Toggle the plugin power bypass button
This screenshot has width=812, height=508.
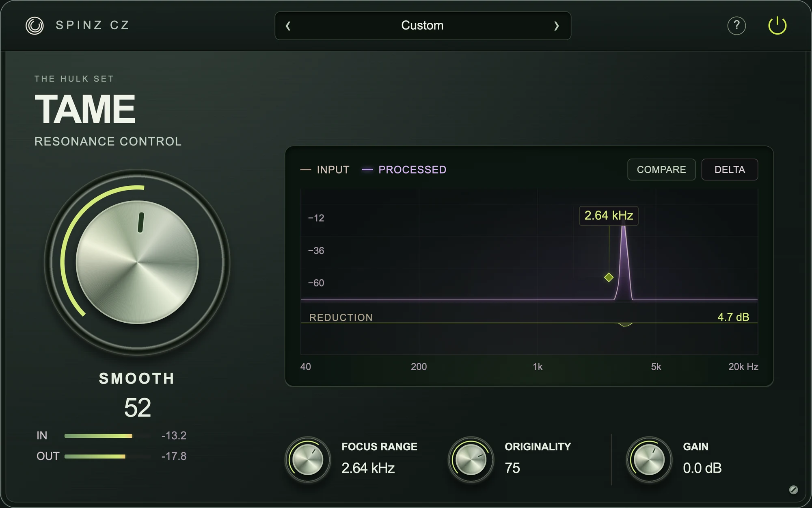point(777,26)
